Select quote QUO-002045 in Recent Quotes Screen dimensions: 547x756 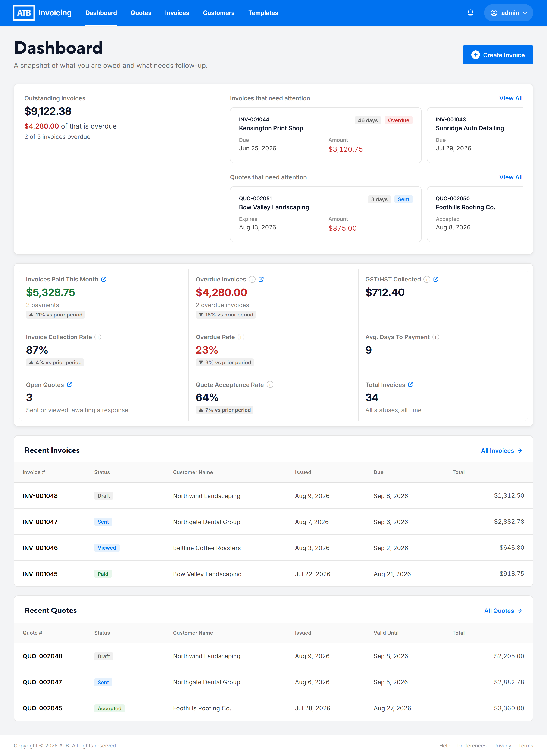coord(273,708)
